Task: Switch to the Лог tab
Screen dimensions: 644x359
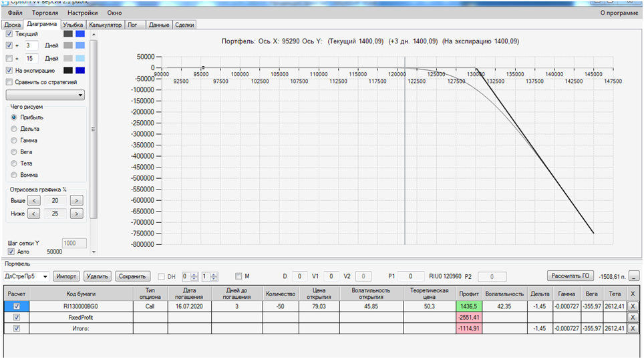Action: tap(135, 25)
